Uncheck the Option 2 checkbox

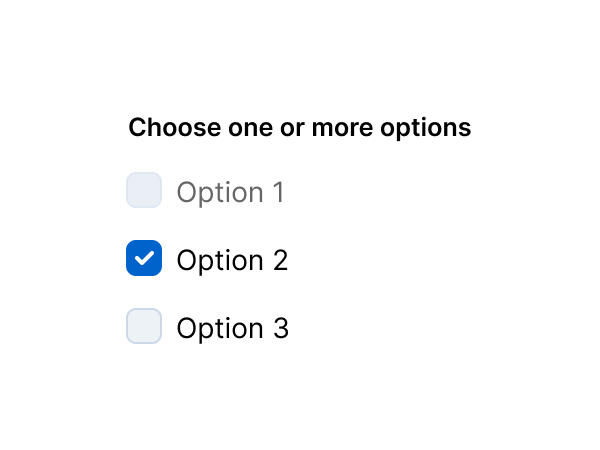point(144,258)
